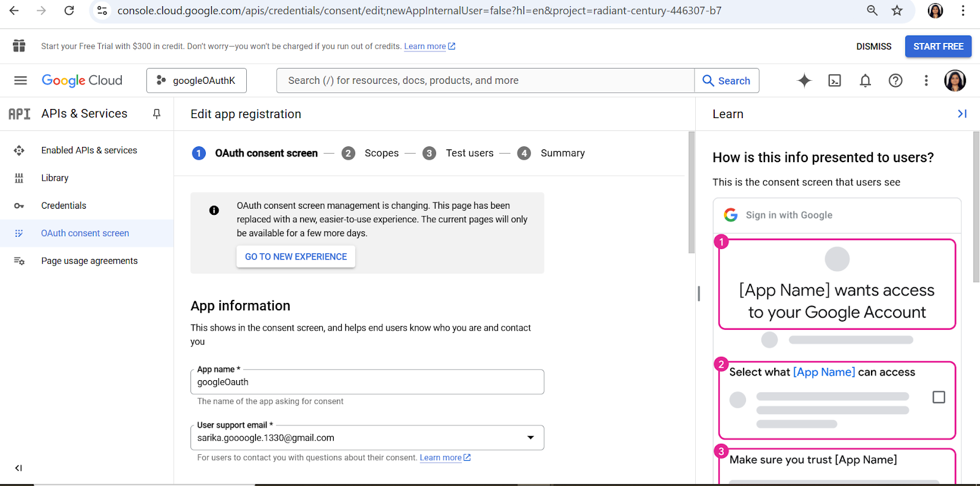Open the Cloud console more options menu
This screenshot has height=486, width=980.
926,80
